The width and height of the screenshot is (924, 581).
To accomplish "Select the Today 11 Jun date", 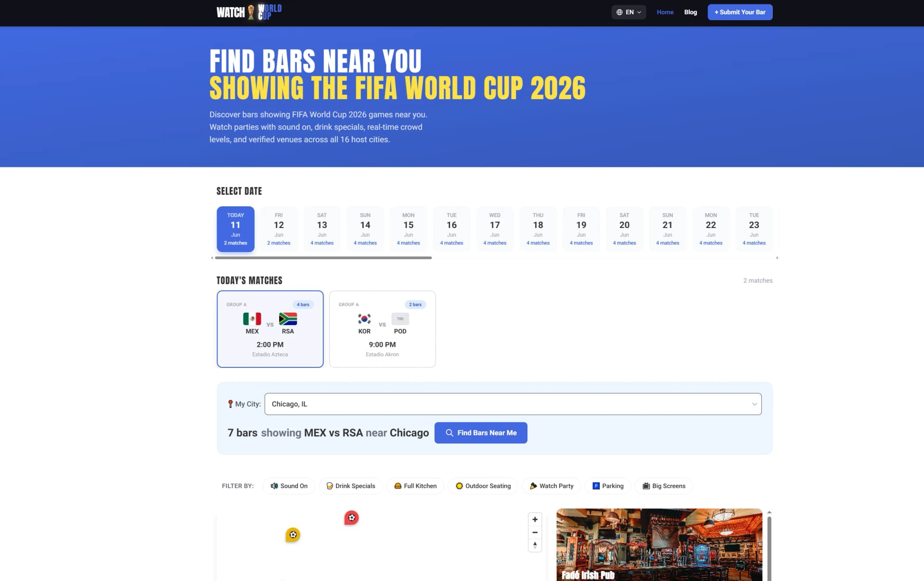I will 235,229.
